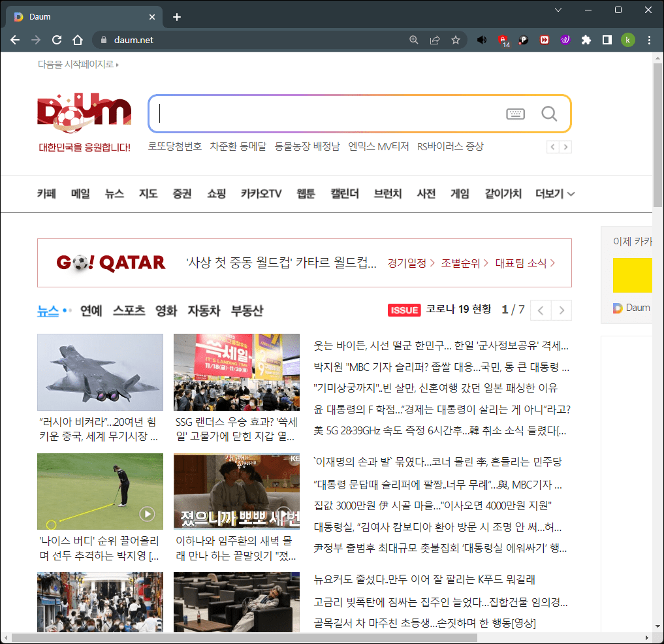664x644 pixels.
Task: Open 대표팀 소식 link
Action: pyautogui.click(x=525, y=263)
